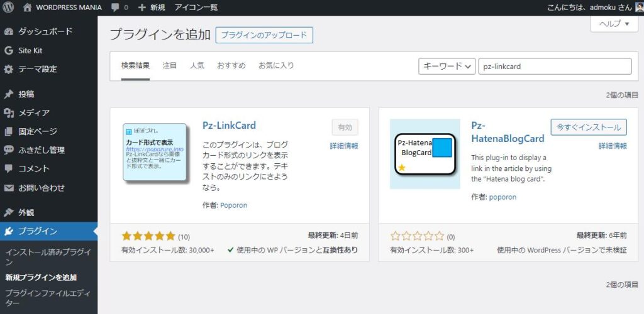Image resolution: width=644 pixels, height=314 pixels.
Task: Open 詳細情報 link for Pz-LinkCard
Action: (x=344, y=146)
